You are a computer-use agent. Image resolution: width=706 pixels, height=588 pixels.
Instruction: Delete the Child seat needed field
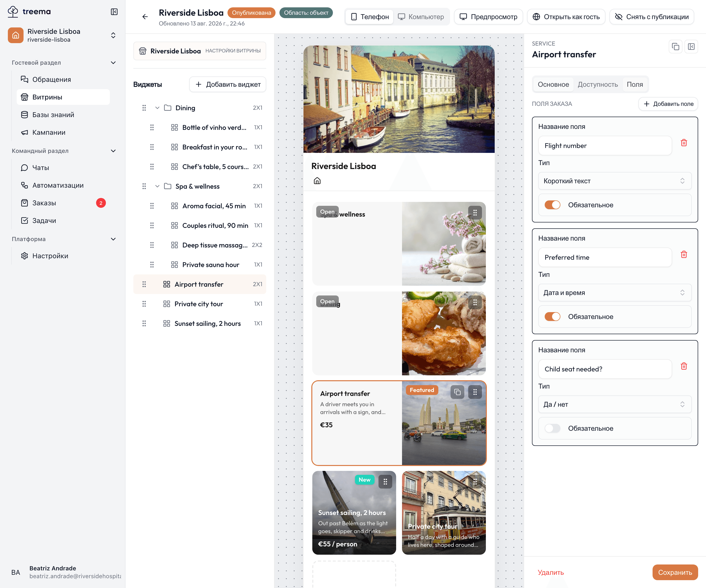[x=683, y=366]
